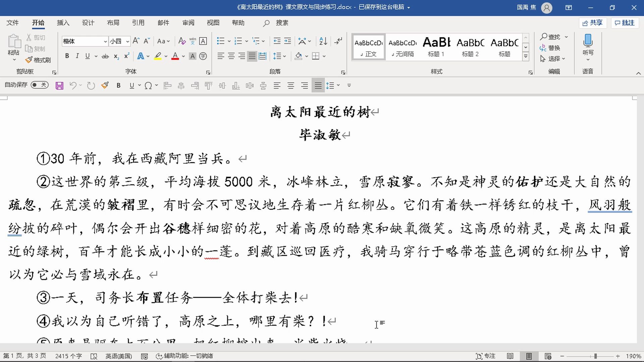Decrease paragraph indent
Viewport: 644px width, 362px height.
click(x=277, y=41)
